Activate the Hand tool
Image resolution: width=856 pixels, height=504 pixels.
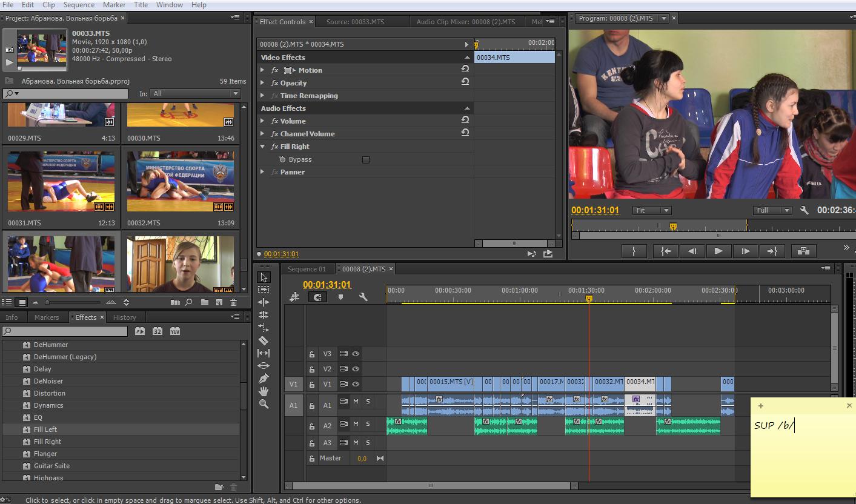point(264,391)
